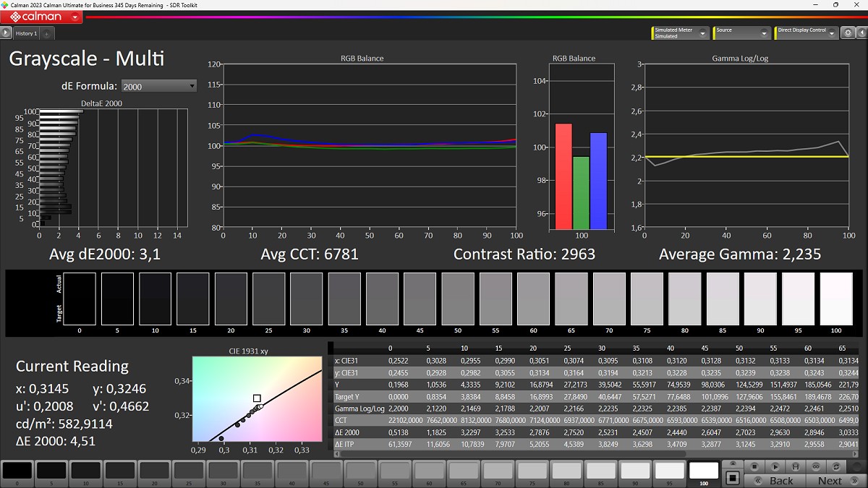Click the refresh loop icon
The width and height of the screenshot is (868, 488).
pos(837,466)
